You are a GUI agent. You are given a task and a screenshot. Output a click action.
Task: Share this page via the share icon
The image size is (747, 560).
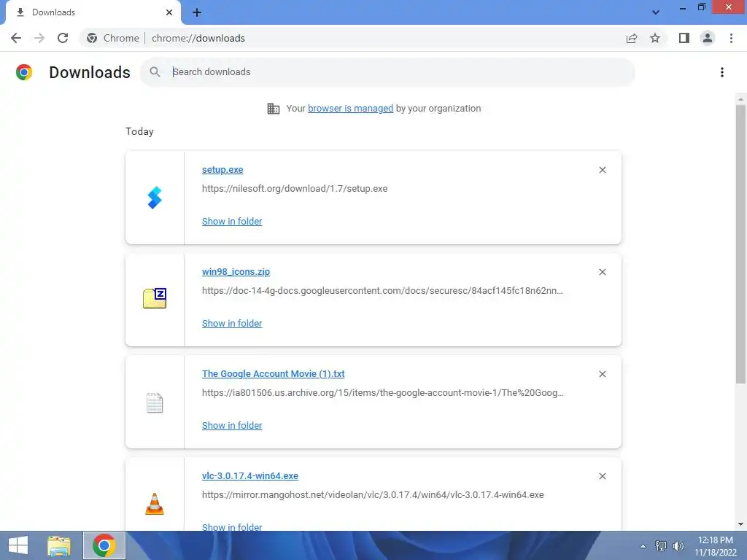(x=632, y=38)
